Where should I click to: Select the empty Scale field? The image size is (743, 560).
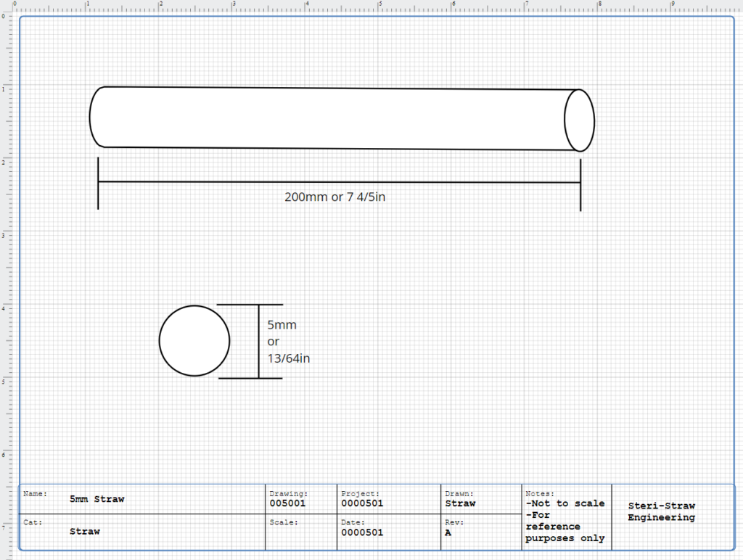300,532
